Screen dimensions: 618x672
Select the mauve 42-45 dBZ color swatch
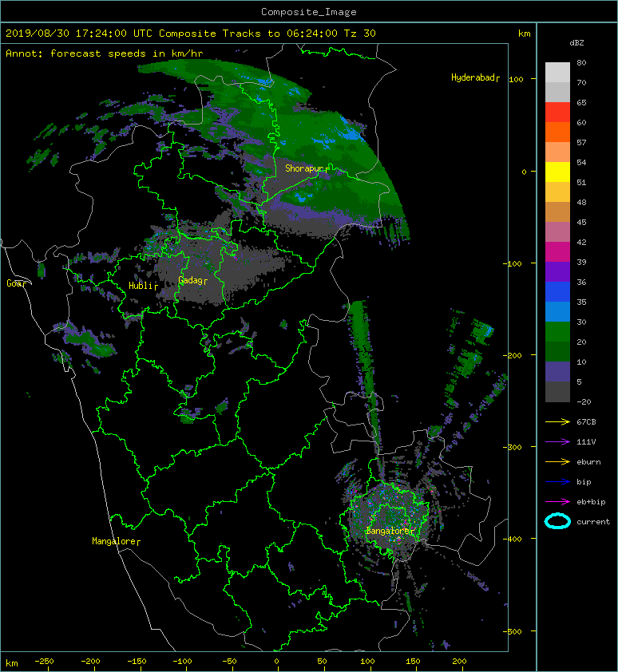click(x=557, y=232)
